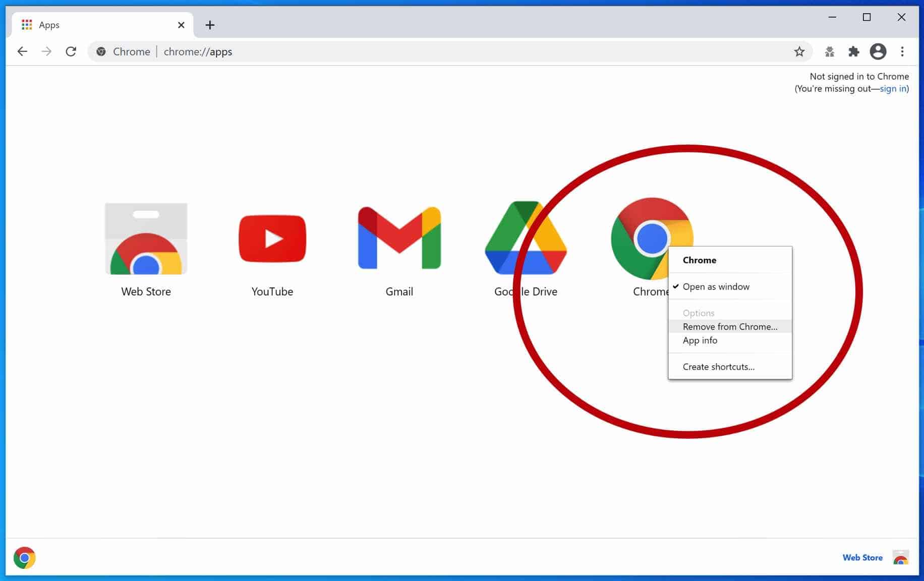Open the Web Store app icon
This screenshot has height=581, width=924.
point(146,239)
